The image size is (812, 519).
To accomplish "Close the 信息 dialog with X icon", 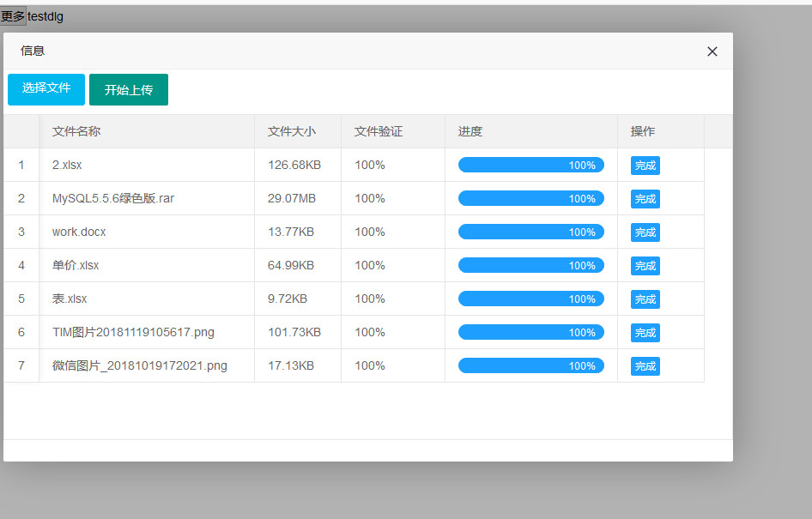I will click(x=712, y=51).
